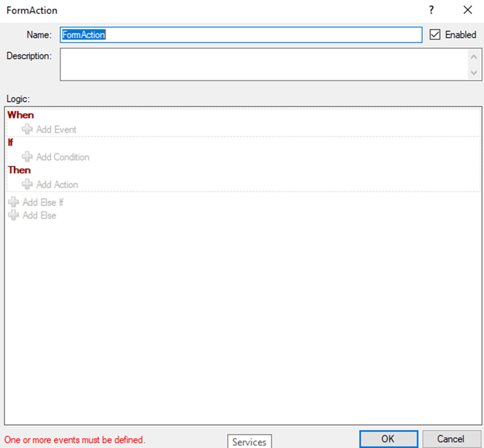Focus the Name field containing FormAction
This screenshot has height=448, width=484.
click(x=241, y=35)
